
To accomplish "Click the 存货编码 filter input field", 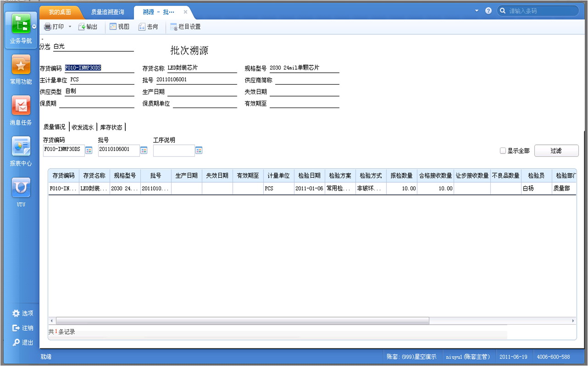I will [64, 150].
